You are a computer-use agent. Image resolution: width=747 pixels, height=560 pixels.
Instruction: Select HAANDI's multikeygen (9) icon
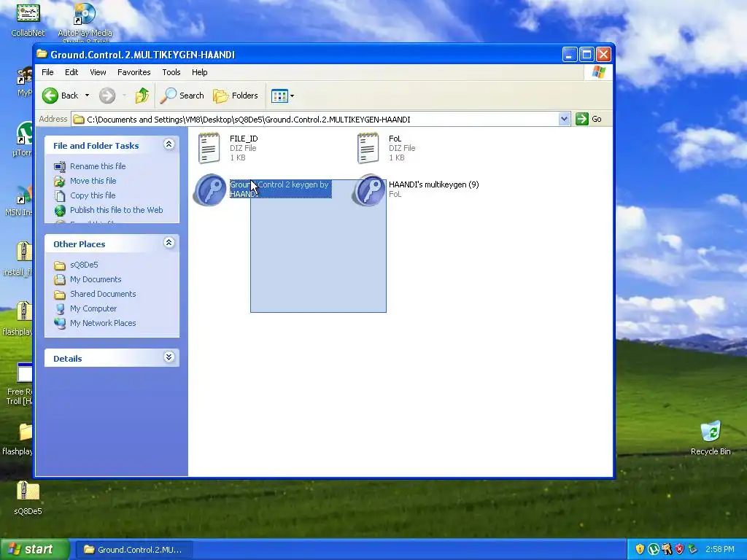click(x=368, y=190)
